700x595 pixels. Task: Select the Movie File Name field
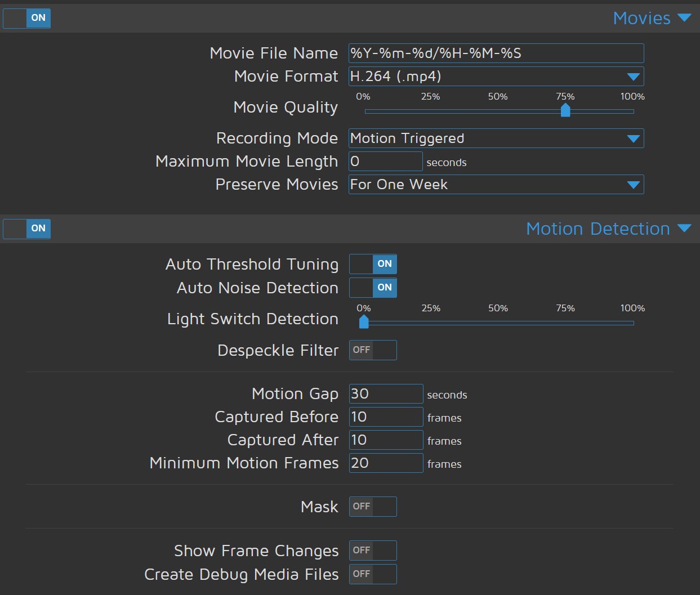point(496,53)
